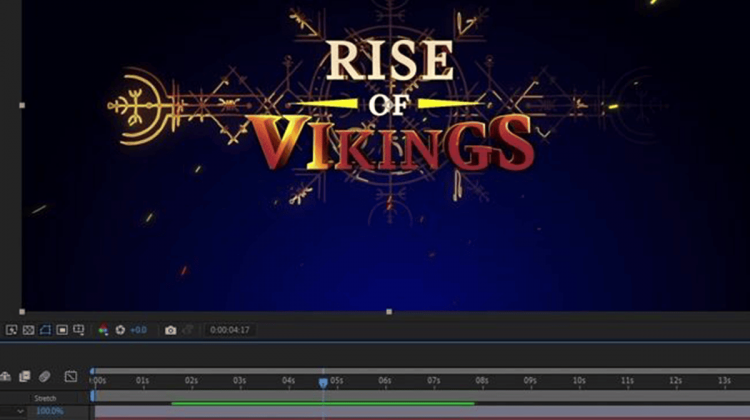The height and width of the screenshot is (420, 750).
Task: Open grid and guide options
Action: tap(78, 330)
